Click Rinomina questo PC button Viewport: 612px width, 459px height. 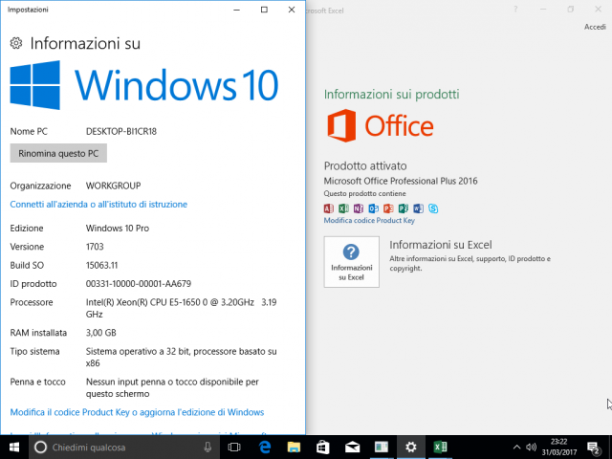pos(58,153)
